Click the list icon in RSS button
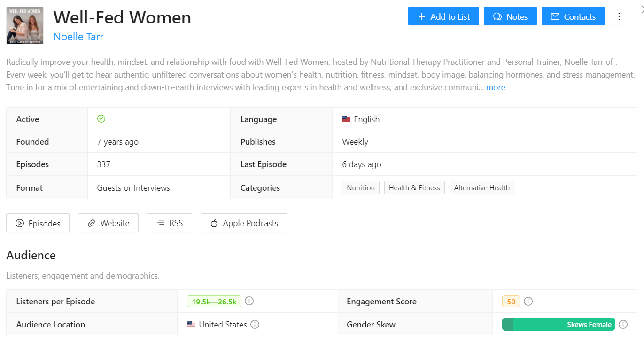This screenshot has height=350, width=644. pyautogui.click(x=161, y=223)
